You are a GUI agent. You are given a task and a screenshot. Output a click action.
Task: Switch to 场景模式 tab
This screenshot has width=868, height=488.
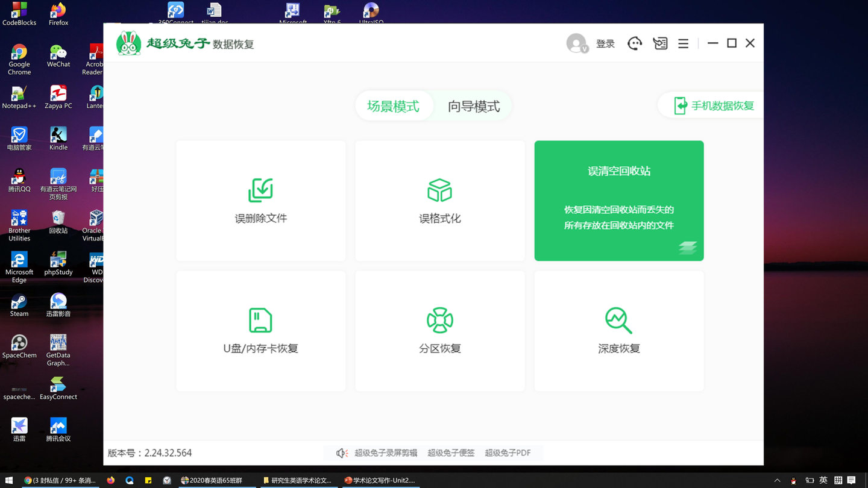[x=393, y=106]
